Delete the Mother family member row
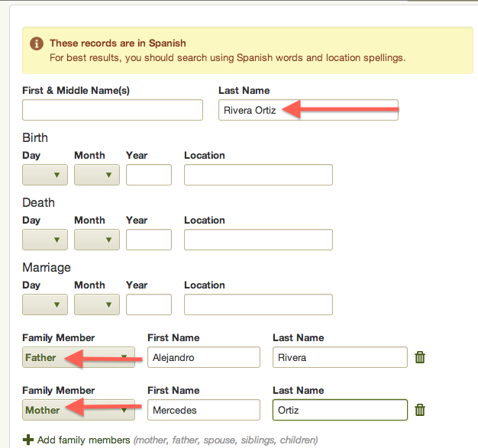 [x=420, y=410]
